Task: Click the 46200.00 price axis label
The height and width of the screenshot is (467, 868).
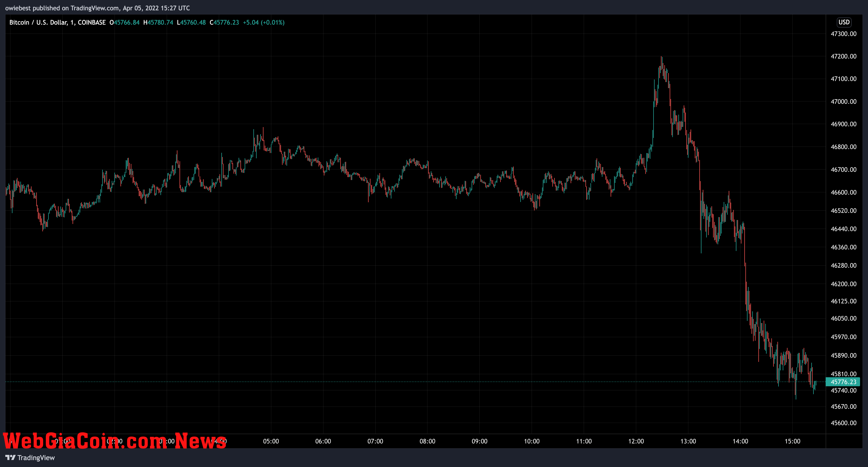Action: (x=843, y=284)
